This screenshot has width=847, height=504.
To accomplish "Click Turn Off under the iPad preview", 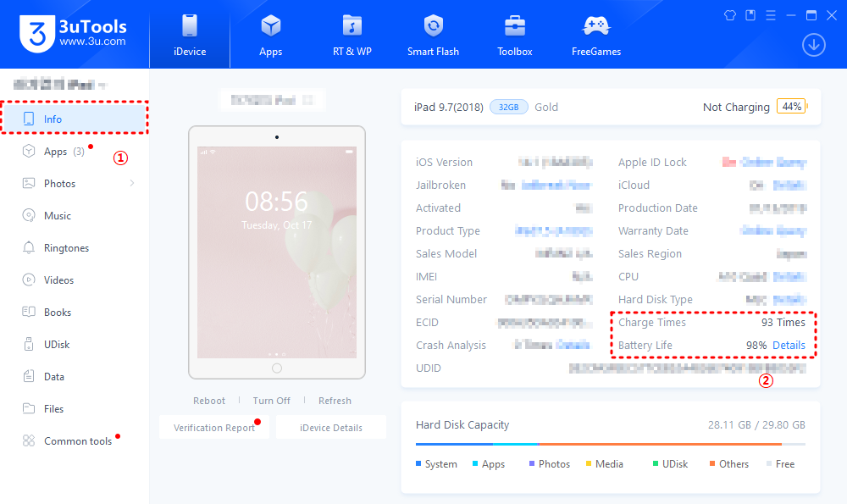I will (x=271, y=401).
